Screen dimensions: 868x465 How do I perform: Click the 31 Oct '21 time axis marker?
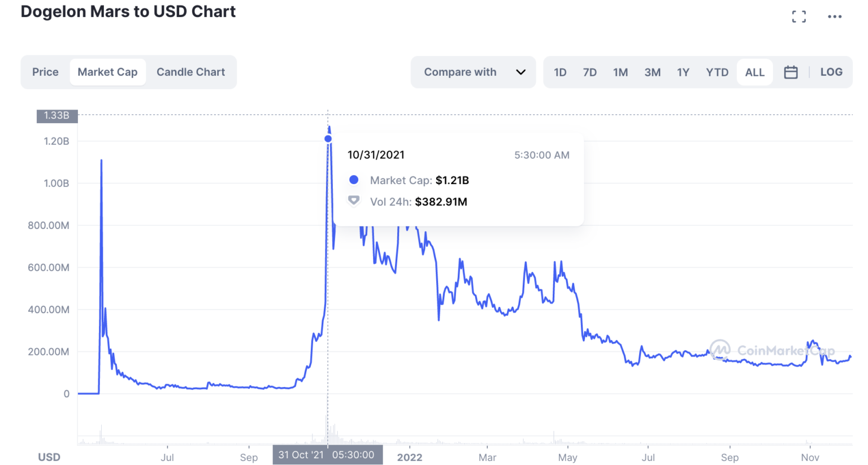click(327, 455)
